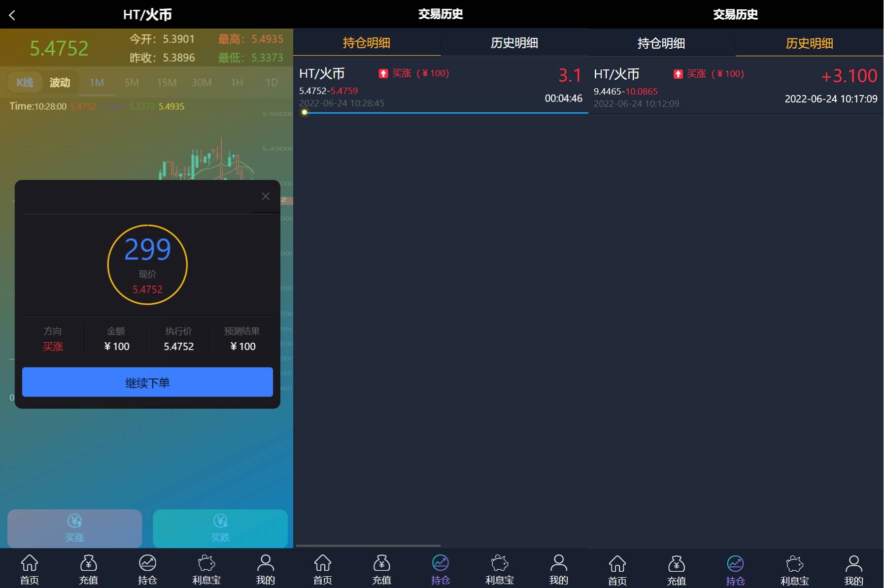Switch to the 历史明细 tab
Screen dimensions: 884x588
810,43
